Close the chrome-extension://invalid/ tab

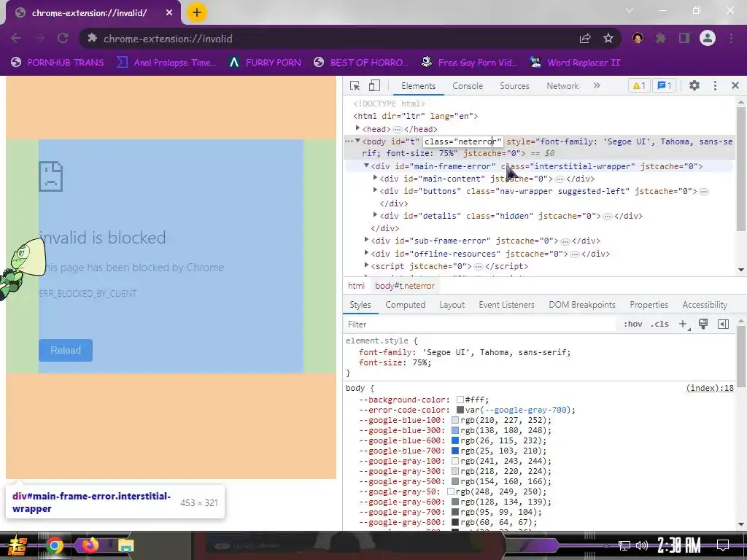pos(169,13)
